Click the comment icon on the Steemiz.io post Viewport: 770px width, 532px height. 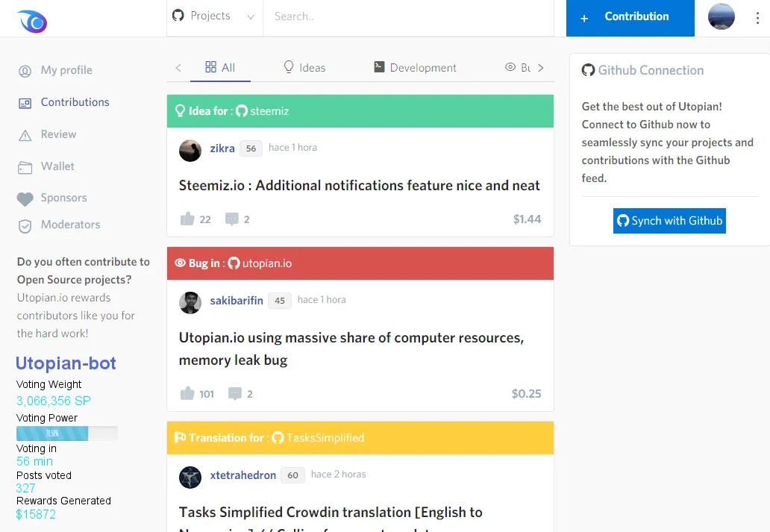[x=232, y=219]
